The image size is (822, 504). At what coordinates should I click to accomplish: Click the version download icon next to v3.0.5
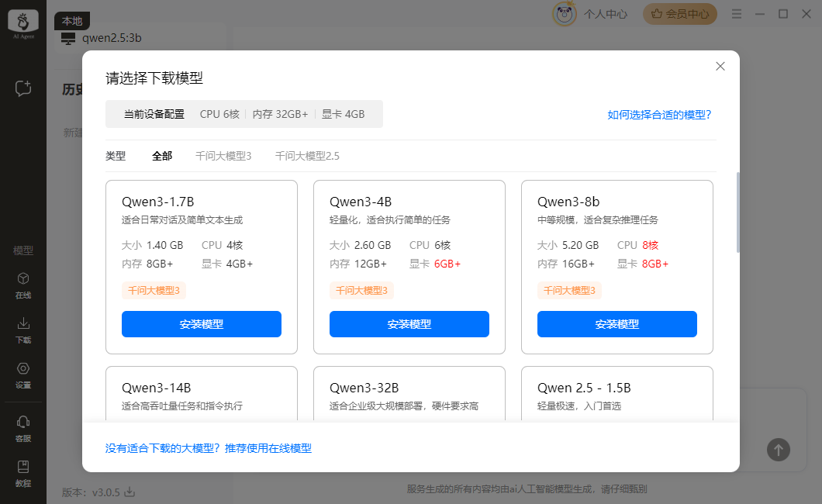[x=130, y=492]
